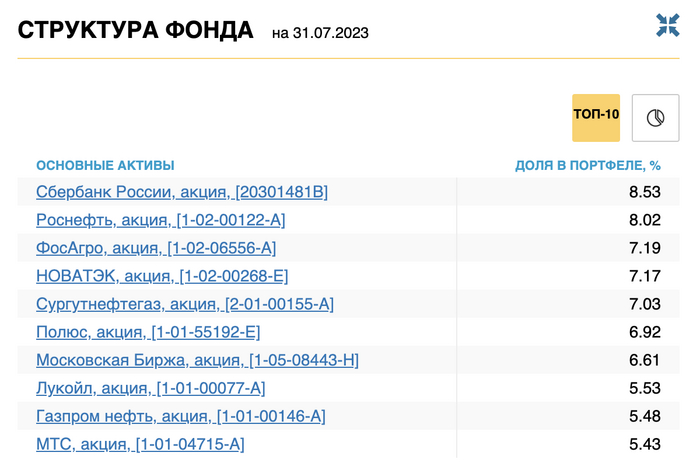This screenshot has height=473, width=700.
Task: Select Сбербанк share value 8.53
Action: [x=644, y=192]
